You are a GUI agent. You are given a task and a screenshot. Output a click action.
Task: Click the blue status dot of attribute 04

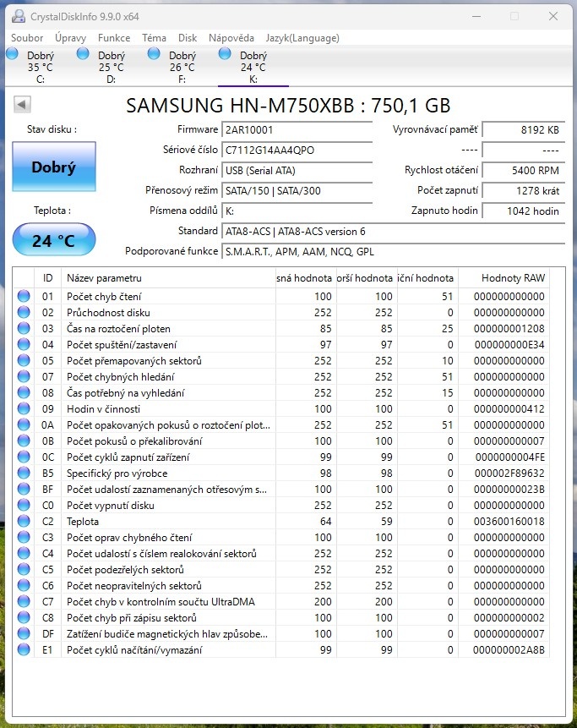tap(24, 344)
